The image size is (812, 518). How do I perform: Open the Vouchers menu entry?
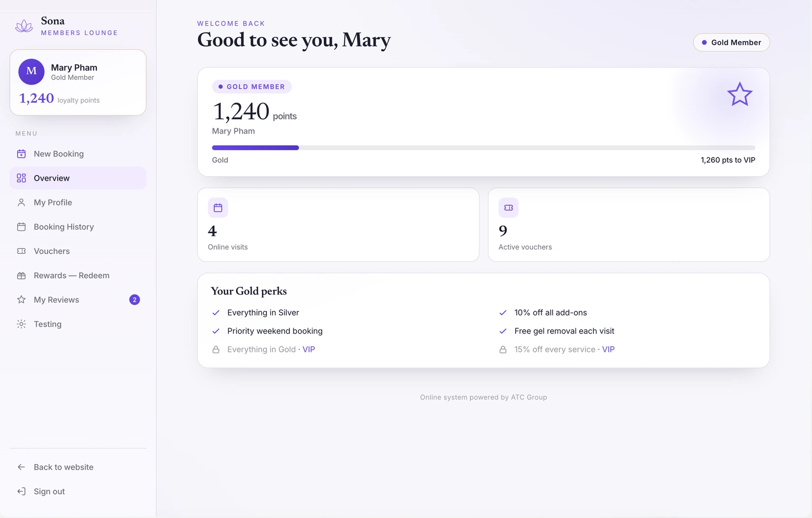78,251
